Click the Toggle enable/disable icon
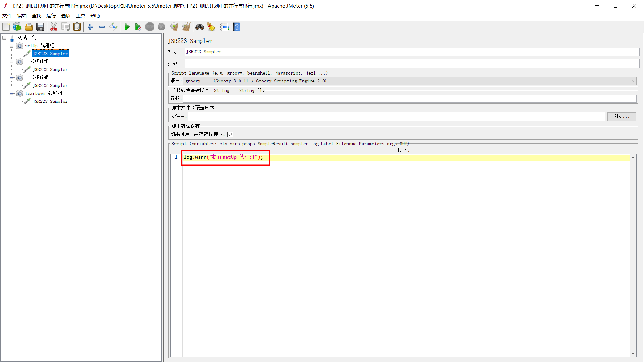 pyautogui.click(x=113, y=27)
